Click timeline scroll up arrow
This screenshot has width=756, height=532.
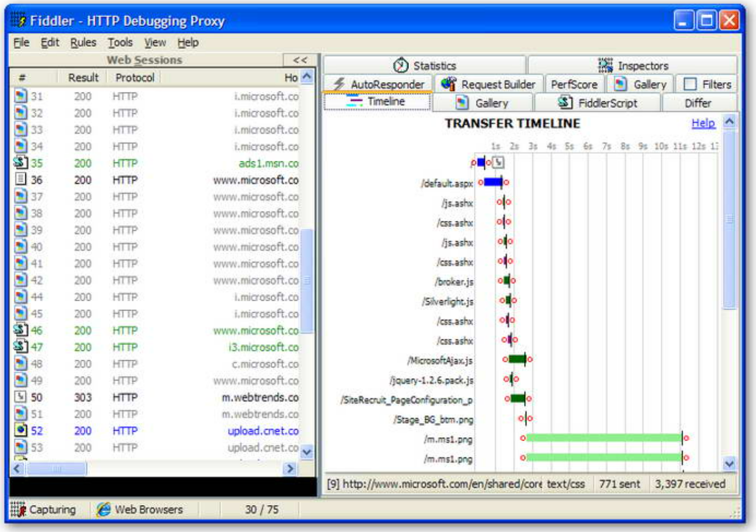point(729,121)
